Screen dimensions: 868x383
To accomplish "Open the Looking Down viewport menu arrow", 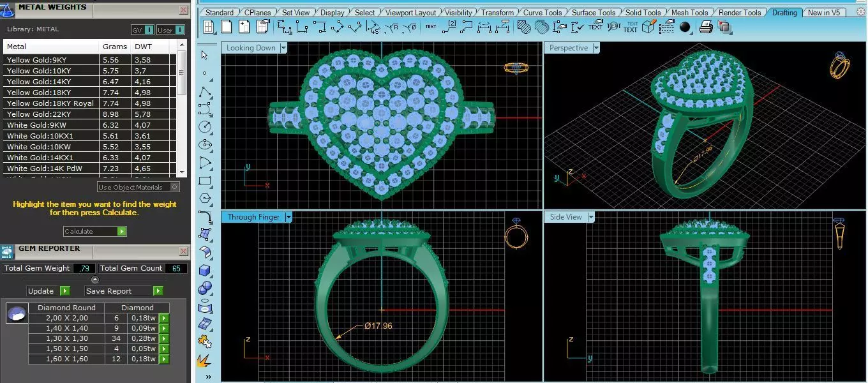I will (283, 48).
